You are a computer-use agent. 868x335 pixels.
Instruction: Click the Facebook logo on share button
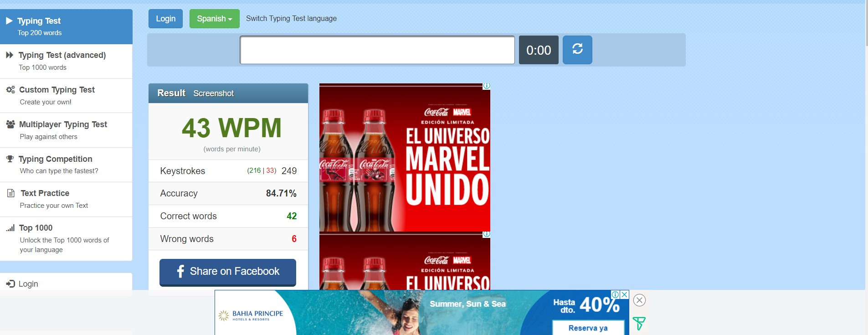pyautogui.click(x=180, y=272)
